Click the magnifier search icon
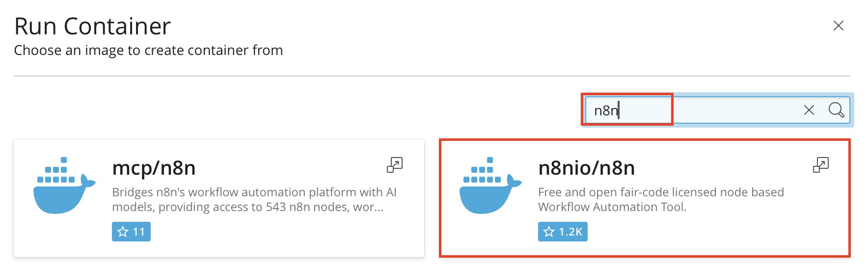This screenshot has height=265, width=868. (x=836, y=110)
